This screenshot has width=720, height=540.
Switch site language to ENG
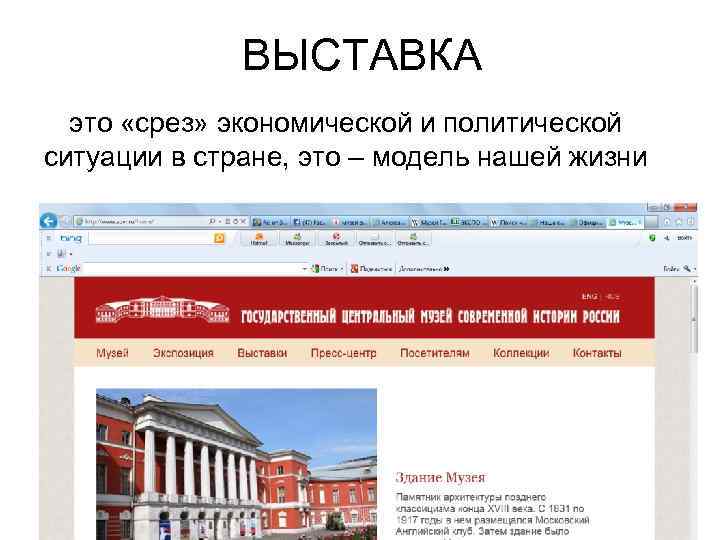click(590, 297)
